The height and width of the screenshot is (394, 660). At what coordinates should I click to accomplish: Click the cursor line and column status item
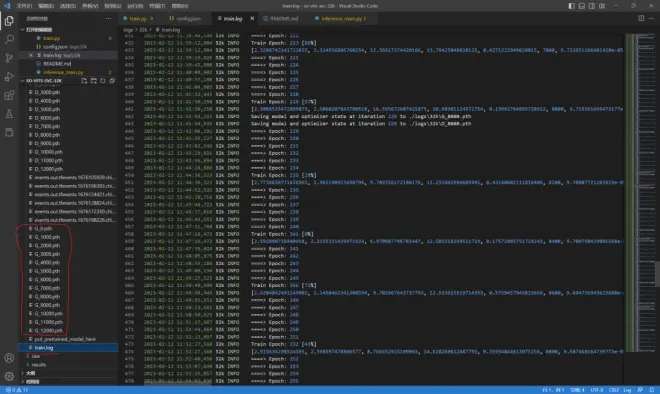[554, 390]
